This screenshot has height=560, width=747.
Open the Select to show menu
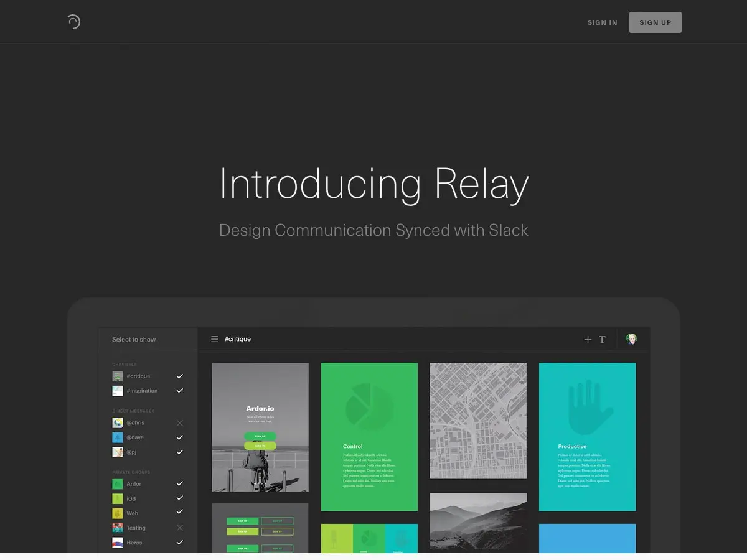click(x=133, y=339)
